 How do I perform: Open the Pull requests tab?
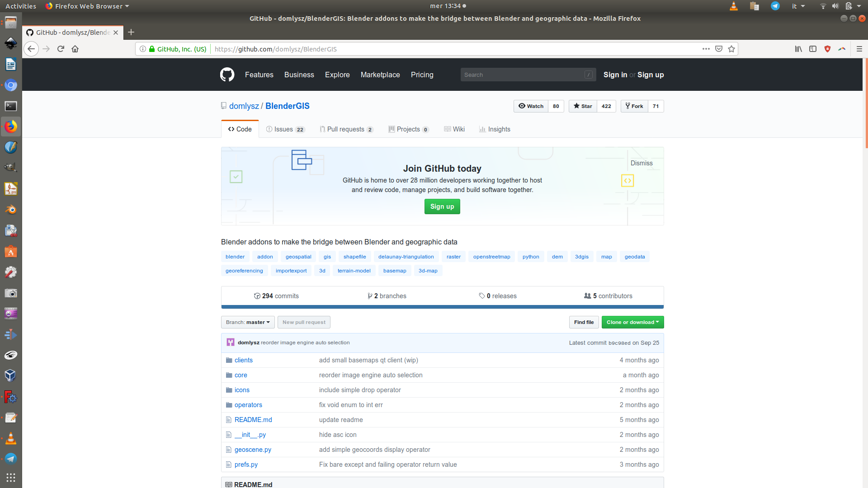[x=346, y=129]
